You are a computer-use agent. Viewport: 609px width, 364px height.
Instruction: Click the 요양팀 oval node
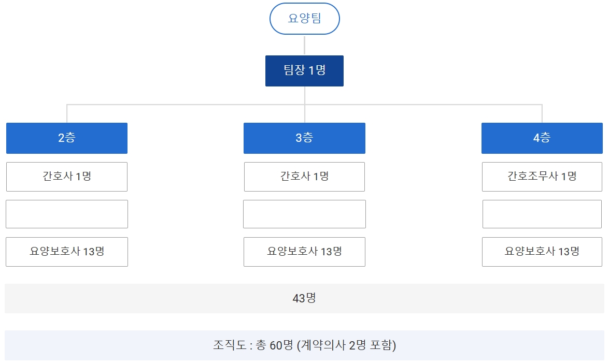[x=305, y=19]
